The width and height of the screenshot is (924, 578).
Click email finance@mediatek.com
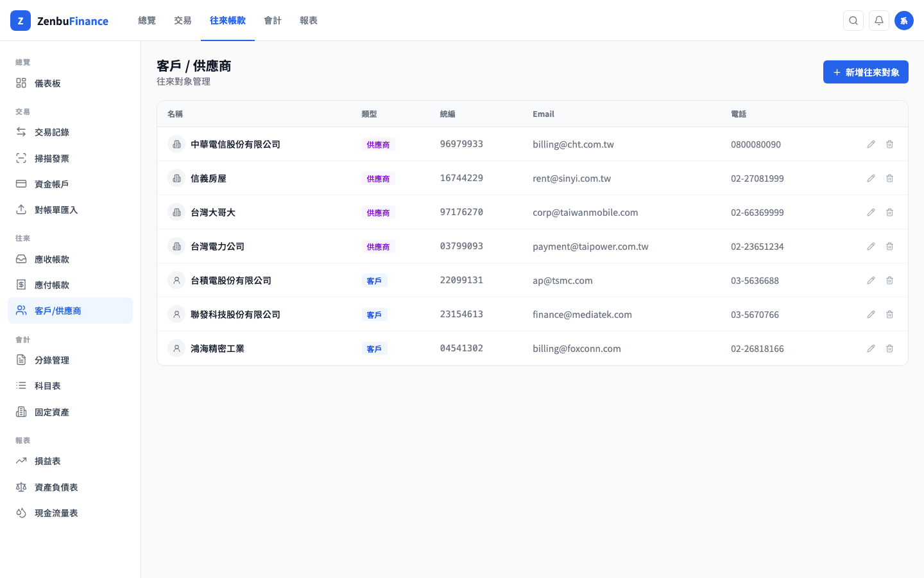[582, 315]
